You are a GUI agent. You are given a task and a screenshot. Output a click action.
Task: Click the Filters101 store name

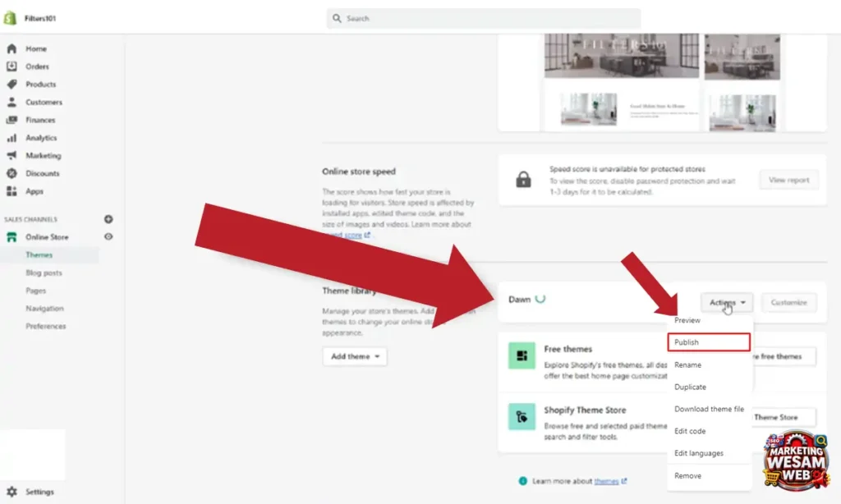pos(40,18)
